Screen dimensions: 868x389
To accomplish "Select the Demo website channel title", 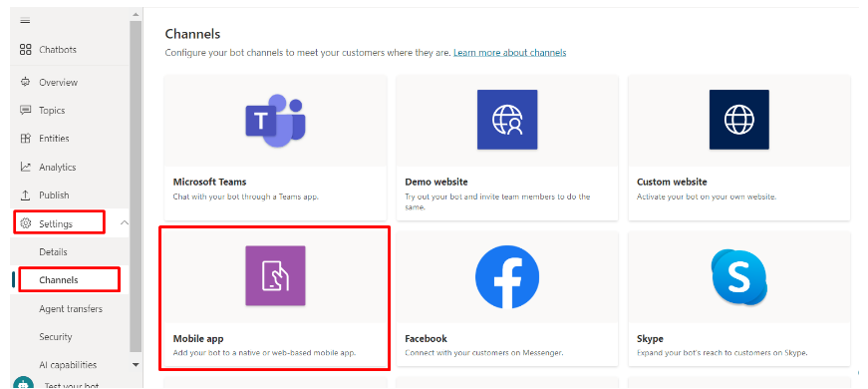I will (x=436, y=183).
